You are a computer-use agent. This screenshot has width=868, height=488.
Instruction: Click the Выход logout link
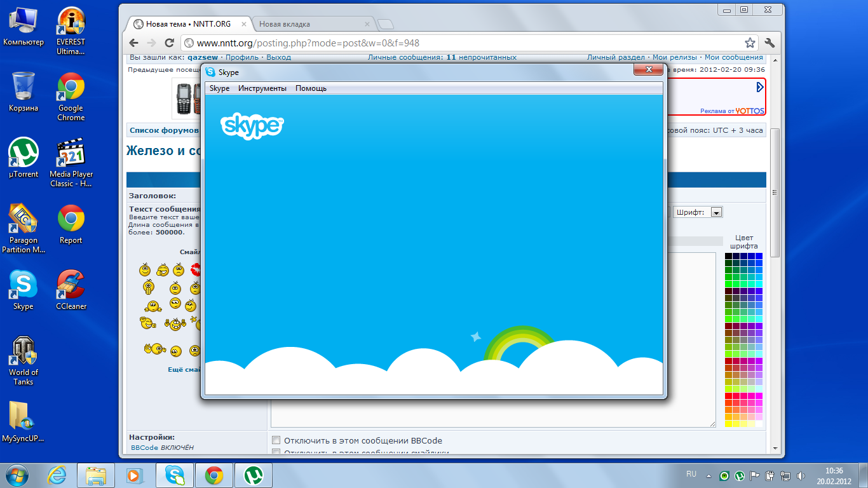(x=278, y=57)
